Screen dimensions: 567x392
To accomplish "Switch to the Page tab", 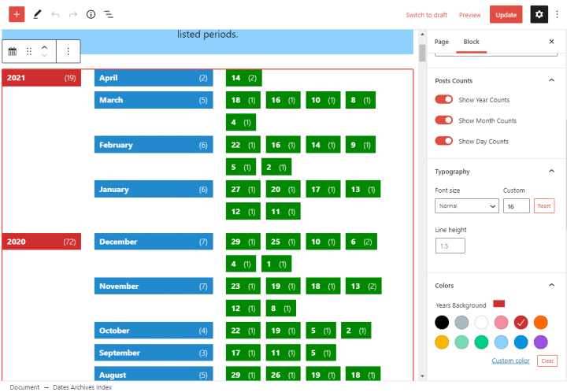I will point(442,42).
